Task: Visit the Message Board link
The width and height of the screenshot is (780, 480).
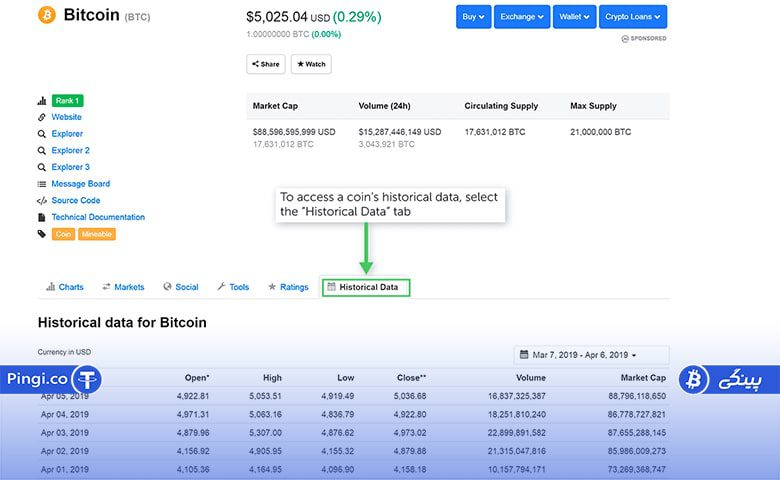Action: [x=81, y=184]
